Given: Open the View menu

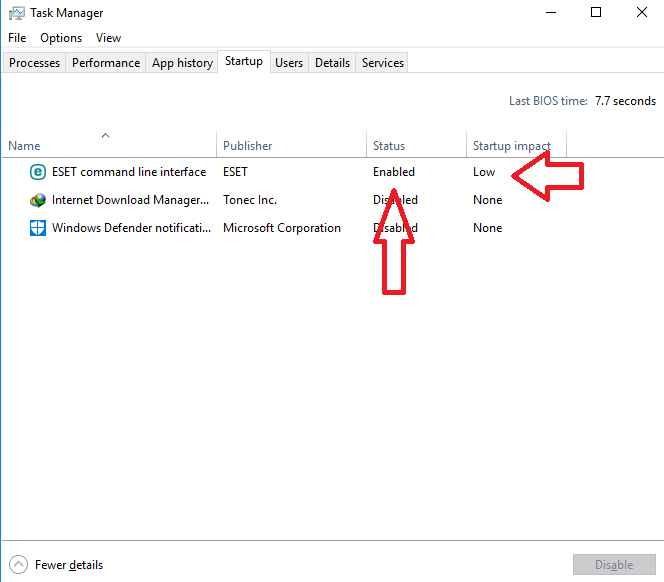Looking at the screenshot, I should point(108,38).
